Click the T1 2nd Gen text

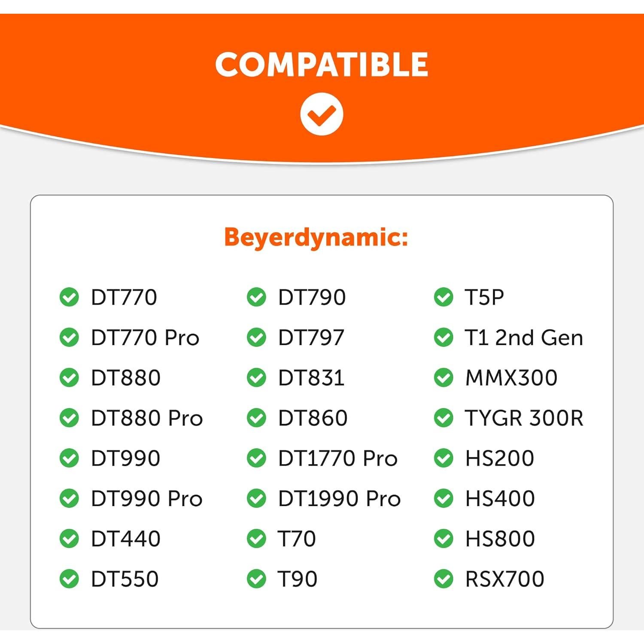click(524, 337)
